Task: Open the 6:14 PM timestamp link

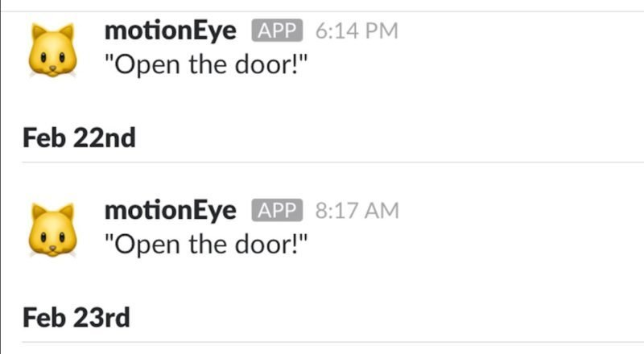Action: (x=357, y=31)
